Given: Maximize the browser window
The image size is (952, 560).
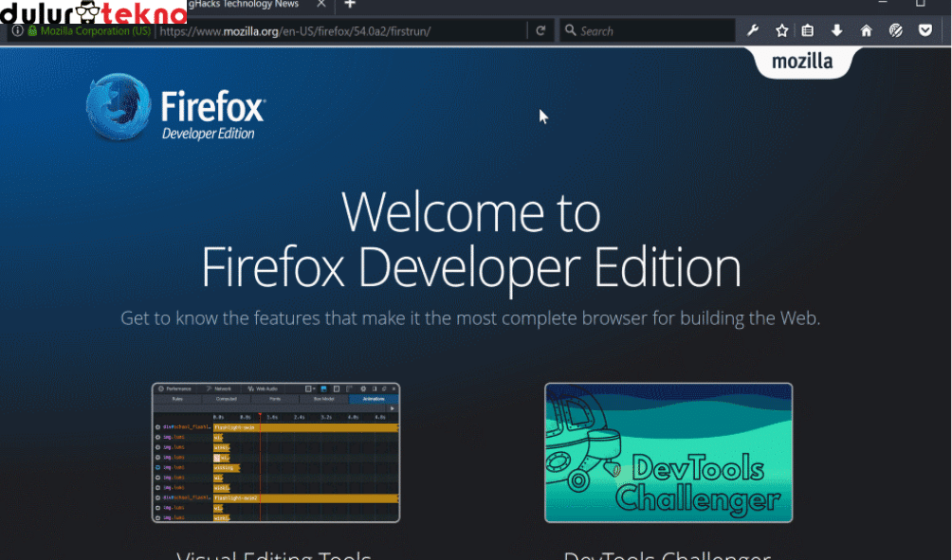Looking at the screenshot, I should tap(921, 3).
